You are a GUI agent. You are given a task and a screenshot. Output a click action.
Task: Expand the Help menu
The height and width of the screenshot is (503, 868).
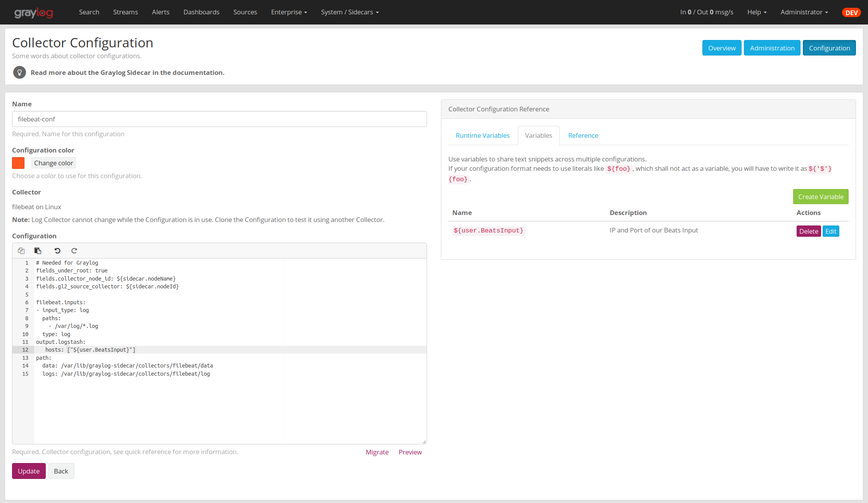point(757,12)
